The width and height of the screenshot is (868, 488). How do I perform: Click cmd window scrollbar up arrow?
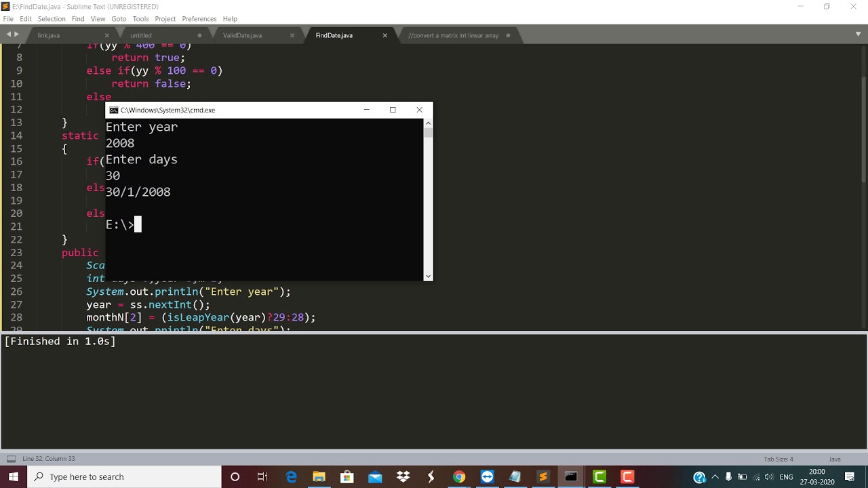tap(428, 123)
